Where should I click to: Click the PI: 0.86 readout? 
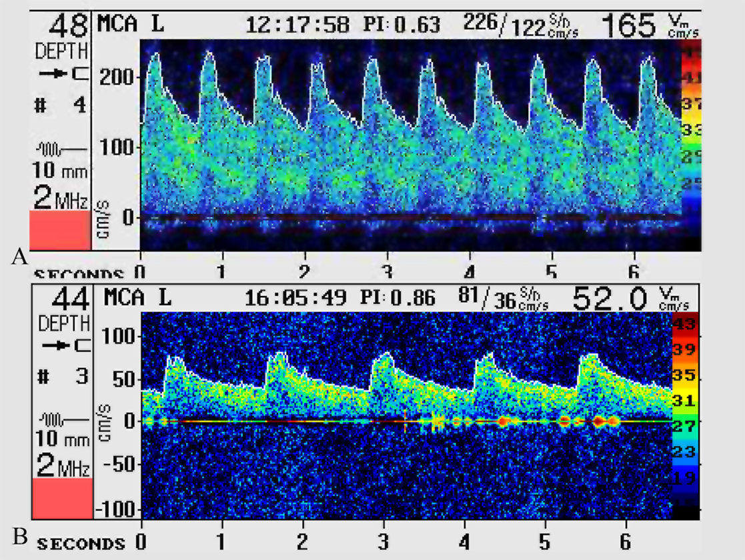pyautogui.click(x=400, y=298)
